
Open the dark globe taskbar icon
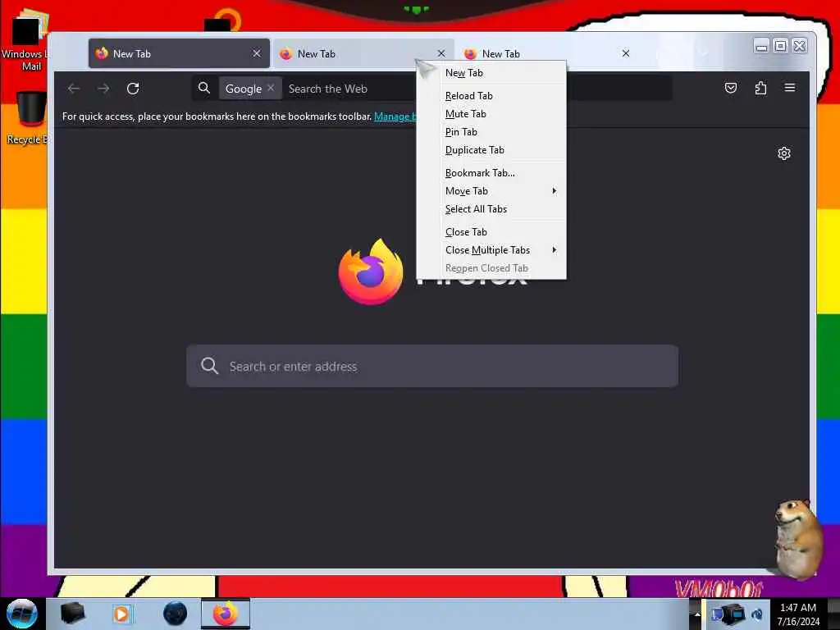point(175,614)
